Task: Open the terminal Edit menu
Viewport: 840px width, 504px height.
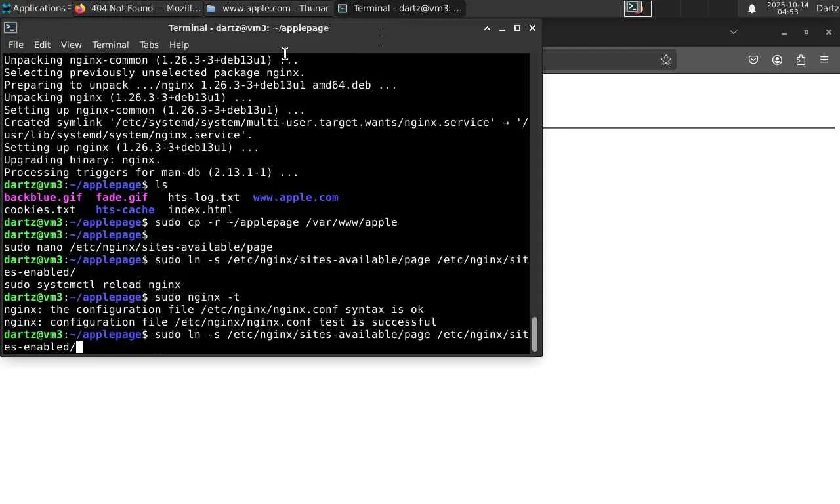Action: pos(42,45)
